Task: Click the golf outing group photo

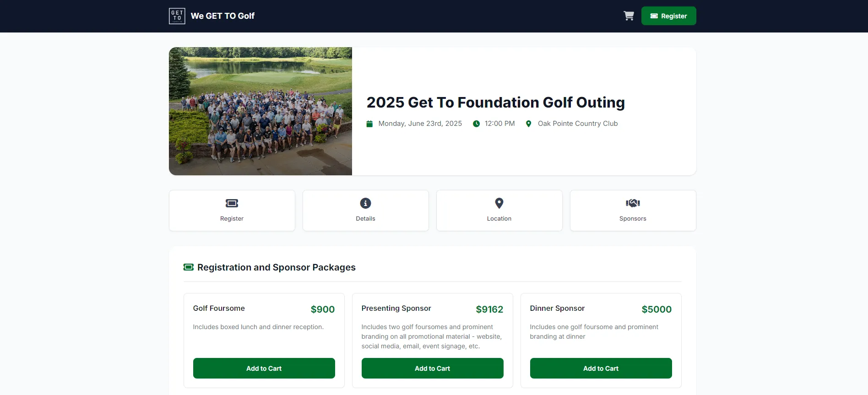Action: coord(260,111)
